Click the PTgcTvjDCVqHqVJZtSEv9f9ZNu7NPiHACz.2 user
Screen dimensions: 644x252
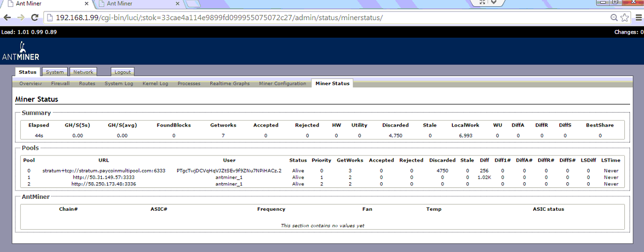229,170
